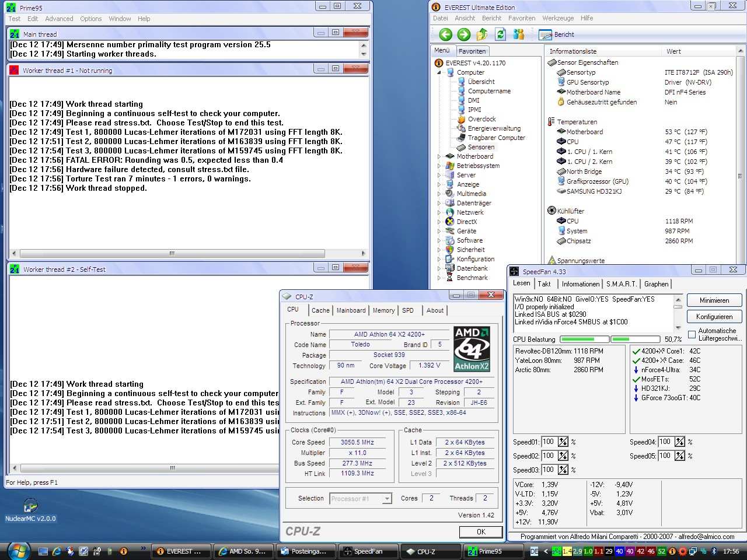
Task: Switch to Posteinga... taskbar button
Action: 305,551
